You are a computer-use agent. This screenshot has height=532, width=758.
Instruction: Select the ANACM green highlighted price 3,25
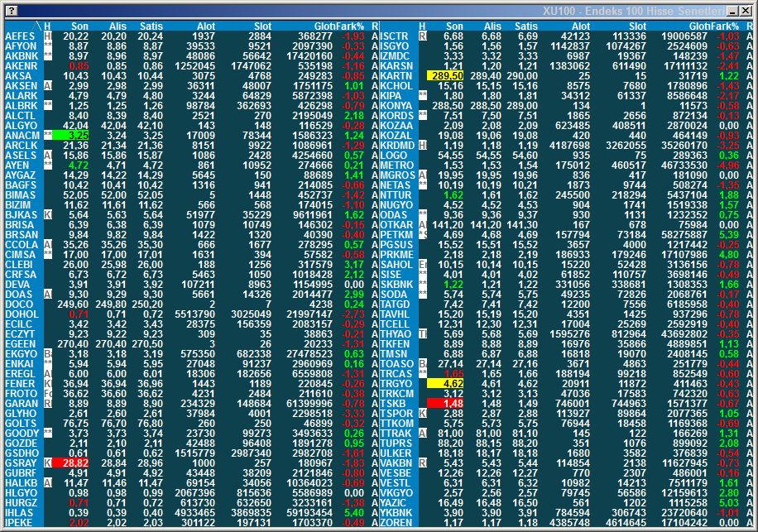point(71,136)
